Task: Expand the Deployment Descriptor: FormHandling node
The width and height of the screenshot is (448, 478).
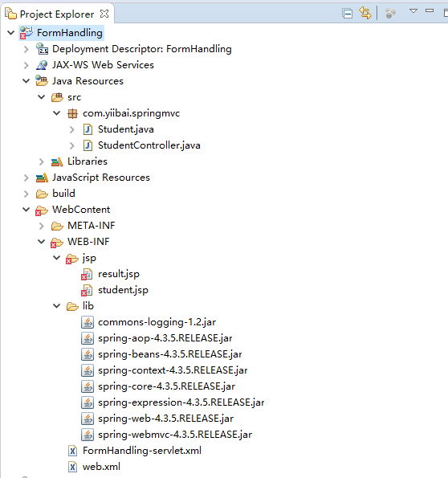Action: coord(26,49)
